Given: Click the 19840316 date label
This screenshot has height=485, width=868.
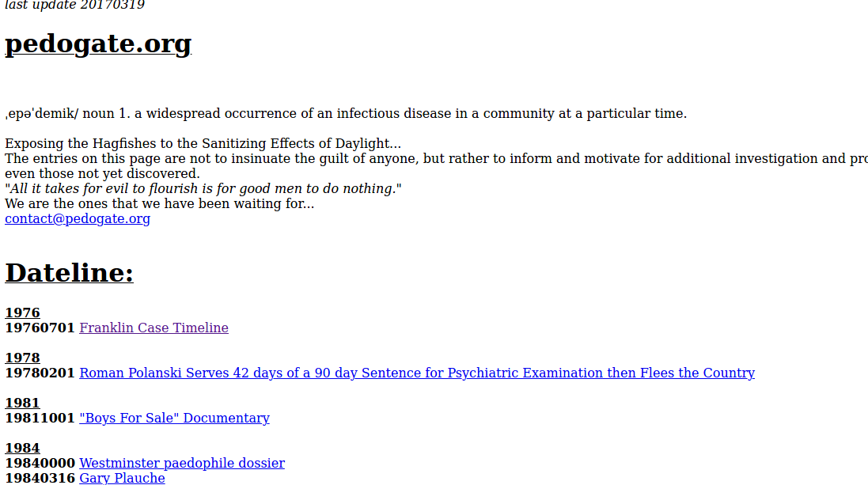Looking at the screenshot, I should pyautogui.click(x=40, y=478).
